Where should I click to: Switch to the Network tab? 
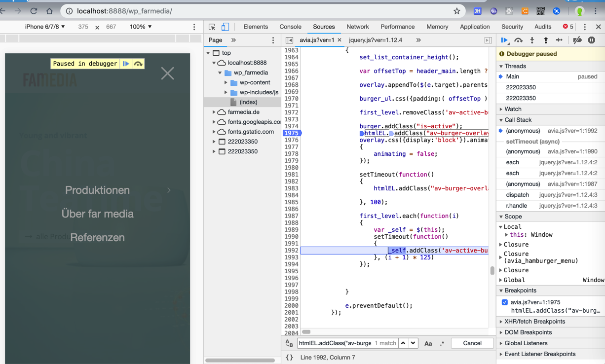[x=357, y=27]
